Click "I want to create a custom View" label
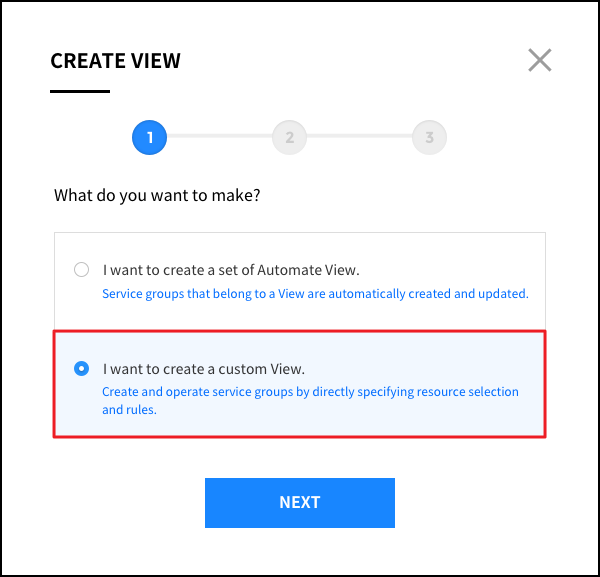This screenshot has height=577, width=600. [203, 369]
